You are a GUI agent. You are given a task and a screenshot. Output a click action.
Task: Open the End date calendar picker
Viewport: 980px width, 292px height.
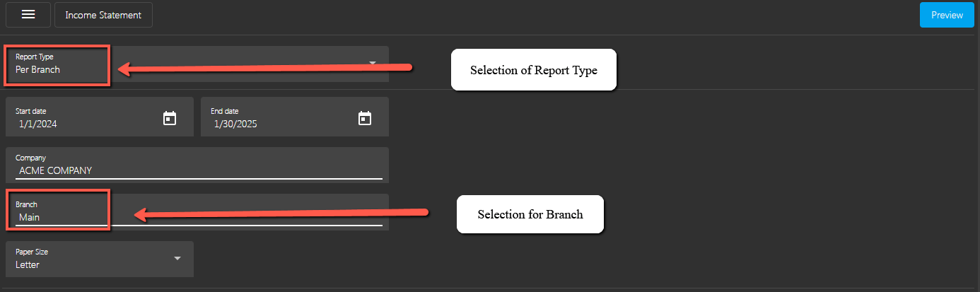point(365,118)
